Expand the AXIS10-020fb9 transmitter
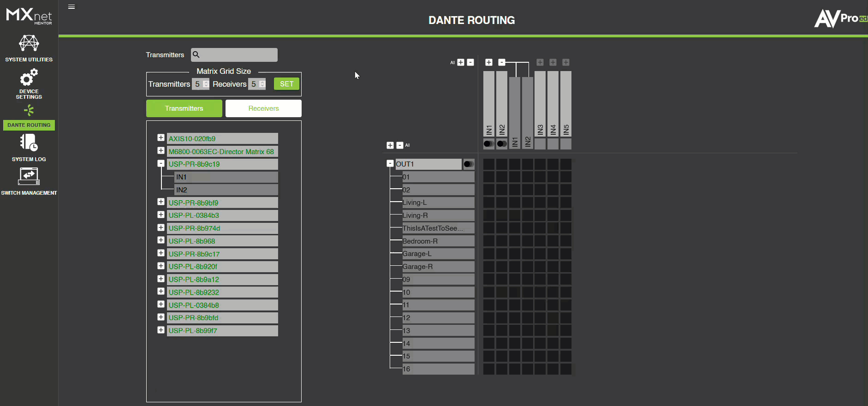This screenshot has height=406, width=868. [161, 138]
